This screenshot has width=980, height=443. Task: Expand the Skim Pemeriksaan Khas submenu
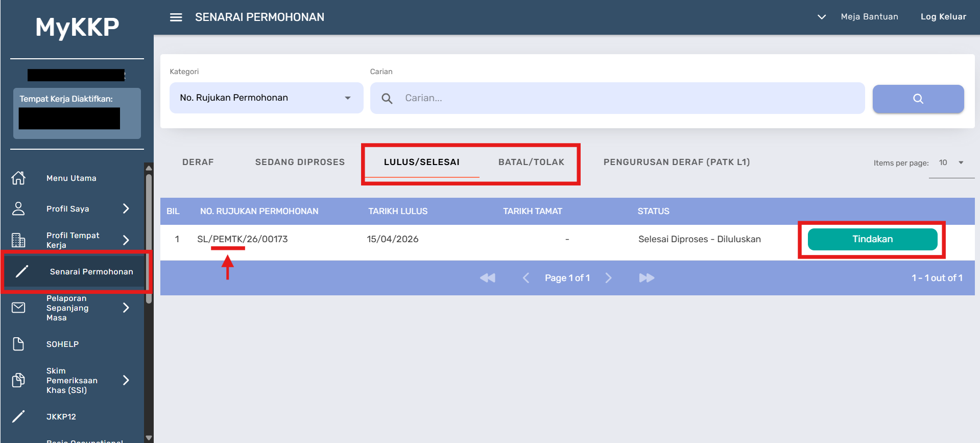126,380
